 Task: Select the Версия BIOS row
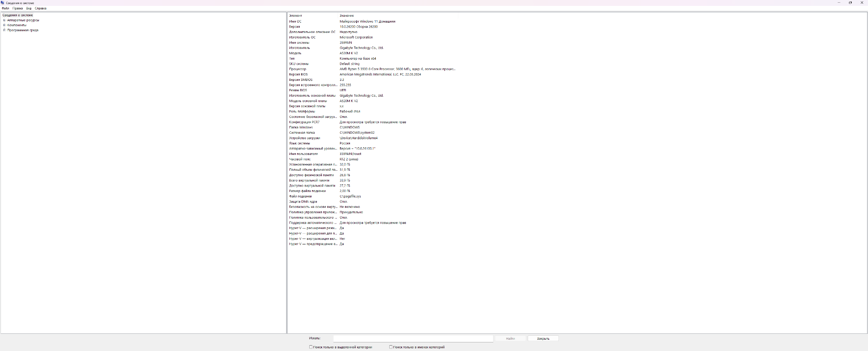point(298,75)
